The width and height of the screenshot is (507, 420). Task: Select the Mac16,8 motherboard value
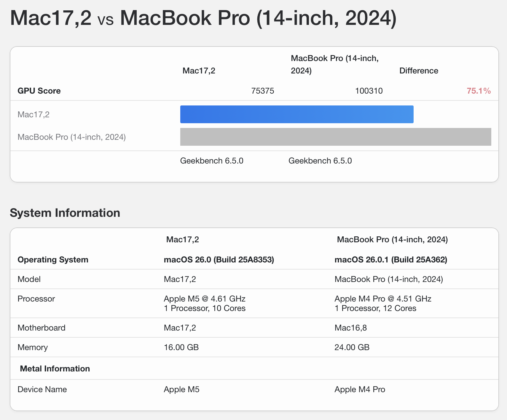pyautogui.click(x=350, y=328)
